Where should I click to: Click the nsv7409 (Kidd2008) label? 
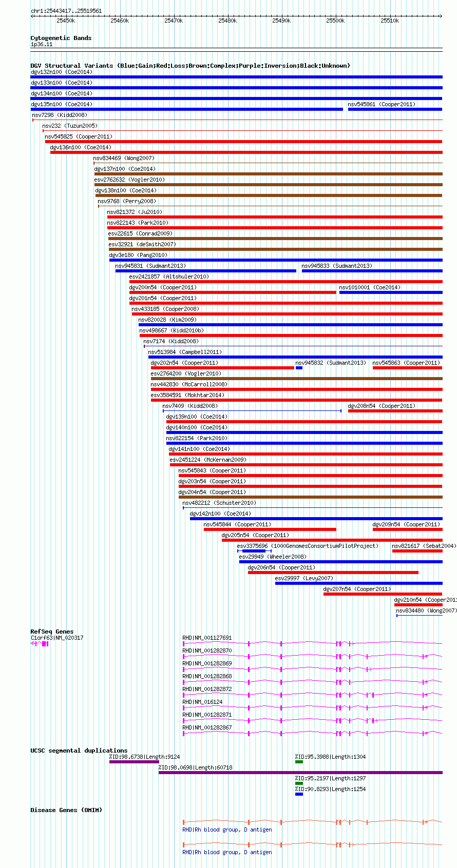tap(190, 406)
